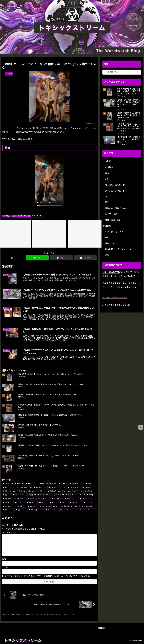Select the インフルエンサー tag

(57, 487)
